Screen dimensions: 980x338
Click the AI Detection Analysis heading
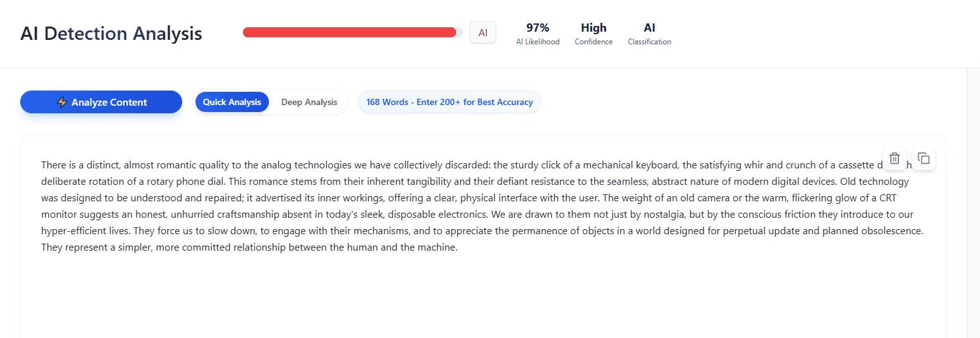click(x=111, y=34)
